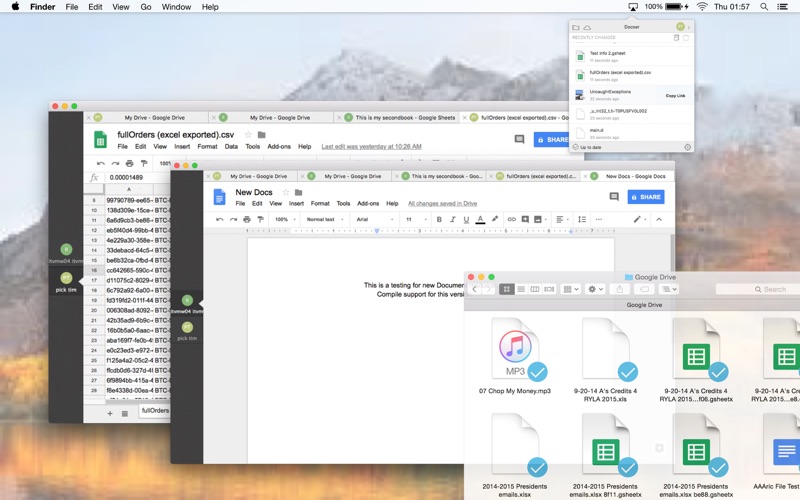The image size is (800, 500).
Task: Open the Format menu in New Docs
Action: (320, 203)
